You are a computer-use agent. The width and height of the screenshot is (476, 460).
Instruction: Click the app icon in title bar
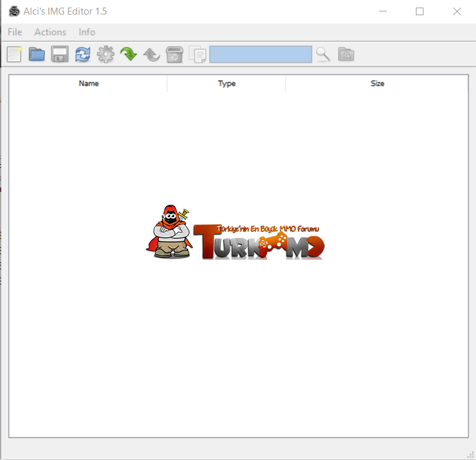pyautogui.click(x=14, y=11)
